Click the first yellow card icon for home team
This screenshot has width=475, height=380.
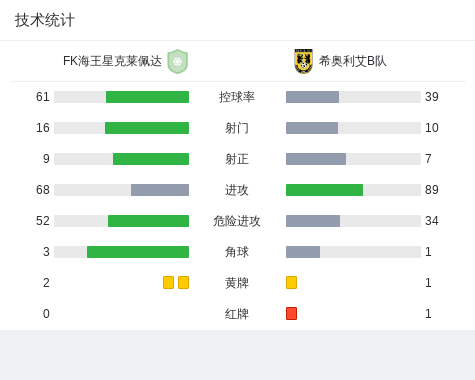click(x=168, y=283)
